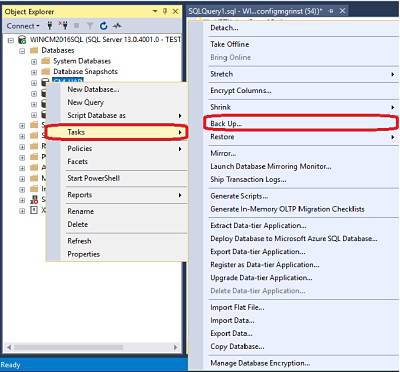Close the SQLQuery1.sql tab
400x372 pixels.
(x=342, y=11)
